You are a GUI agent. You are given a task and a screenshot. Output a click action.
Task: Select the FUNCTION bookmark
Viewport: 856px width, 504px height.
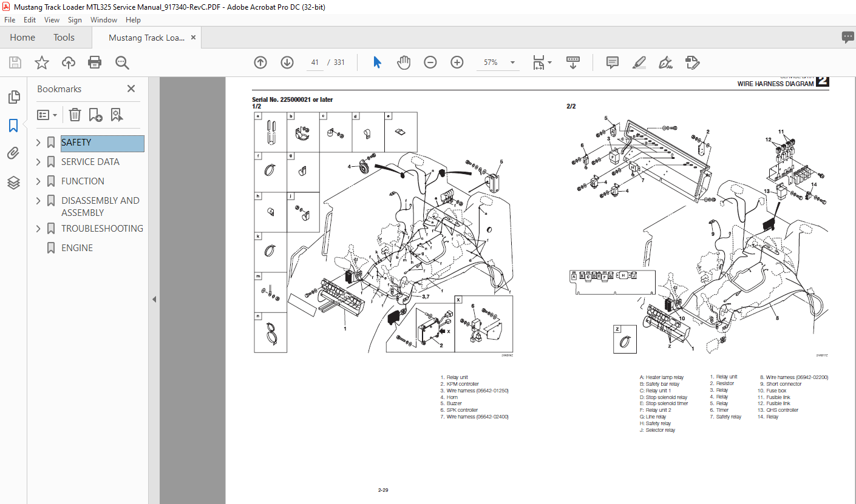pos(83,181)
